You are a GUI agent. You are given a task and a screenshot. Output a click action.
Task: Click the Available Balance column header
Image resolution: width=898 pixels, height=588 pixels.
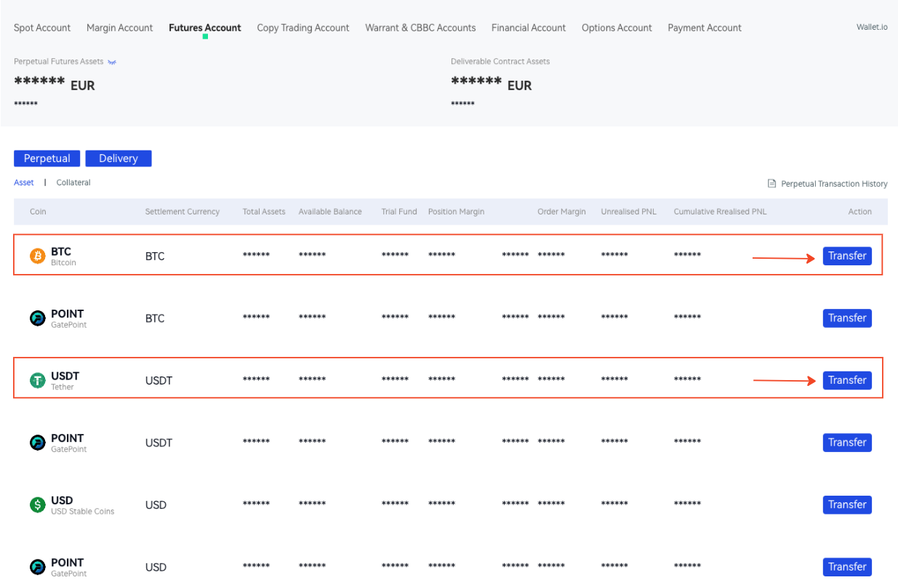[x=330, y=212]
